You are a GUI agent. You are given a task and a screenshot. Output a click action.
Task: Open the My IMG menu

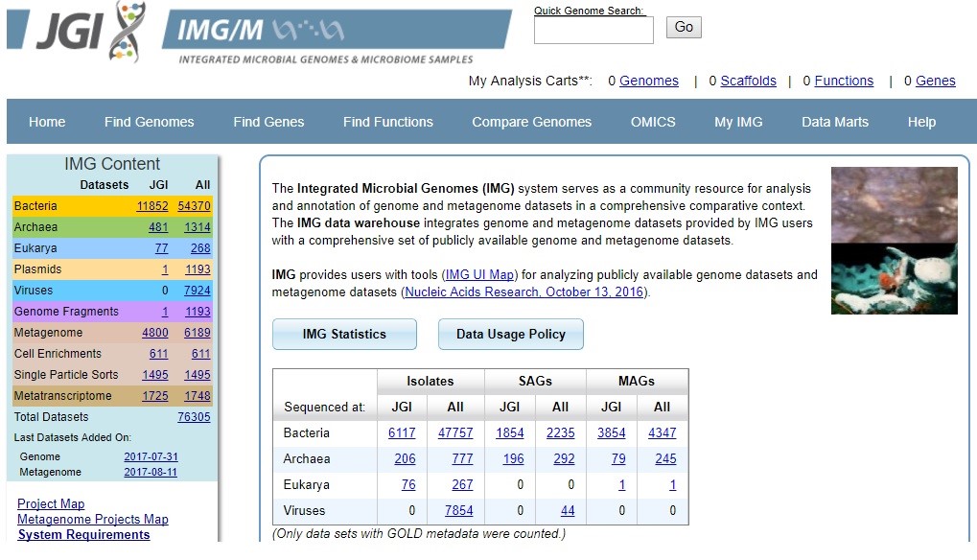[x=738, y=122]
